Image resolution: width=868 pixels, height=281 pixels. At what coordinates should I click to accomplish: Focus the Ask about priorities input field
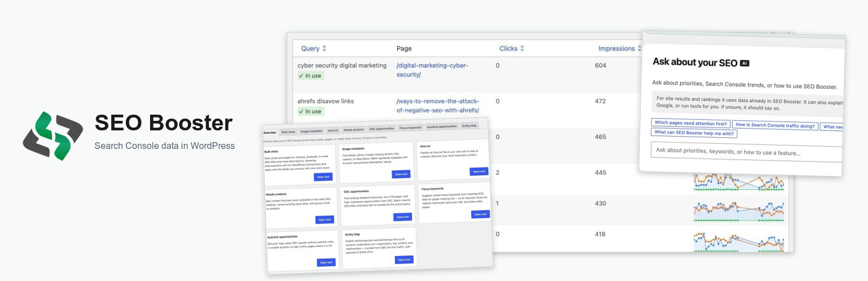(746, 152)
